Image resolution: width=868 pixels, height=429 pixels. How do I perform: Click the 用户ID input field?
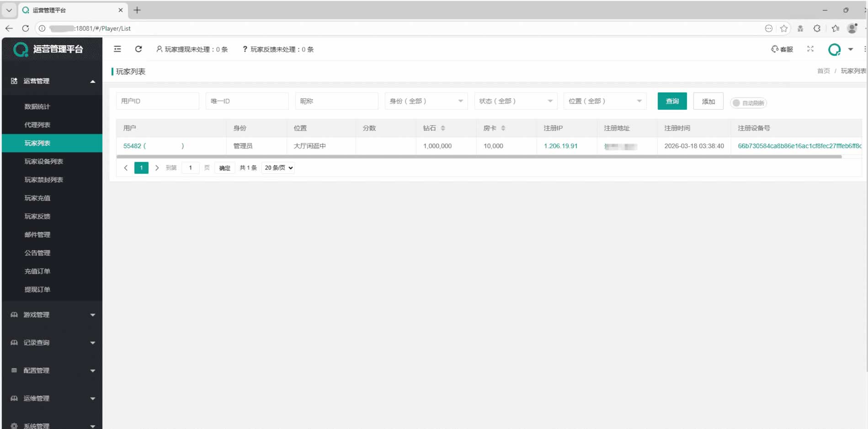157,101
